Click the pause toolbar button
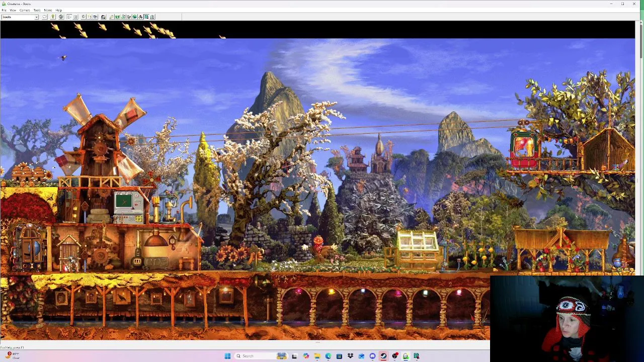The width and height of the screenshot is (644, 362). pos(75,17)
